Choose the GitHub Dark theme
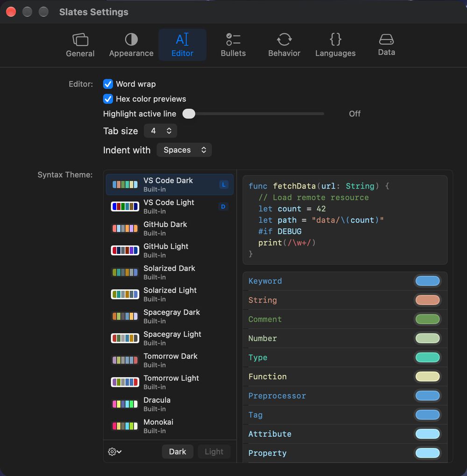Image resolution: width=467 pixels, height=476 pixels. [170, 228]
